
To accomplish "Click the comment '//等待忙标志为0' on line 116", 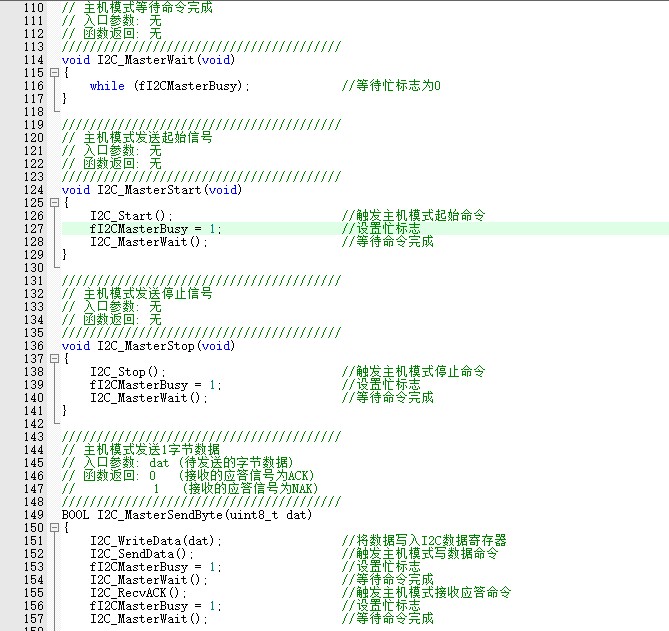I will pyautogui.click(x=391, y=86).
